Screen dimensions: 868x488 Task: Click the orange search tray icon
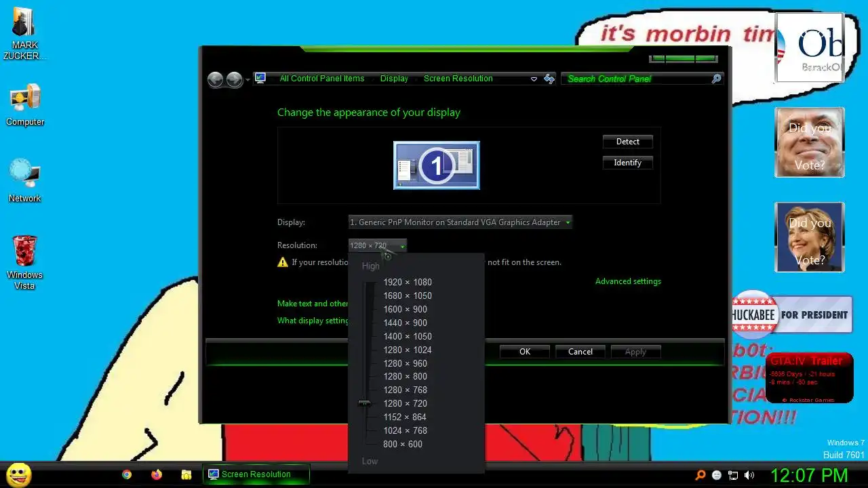click(701, 475)
